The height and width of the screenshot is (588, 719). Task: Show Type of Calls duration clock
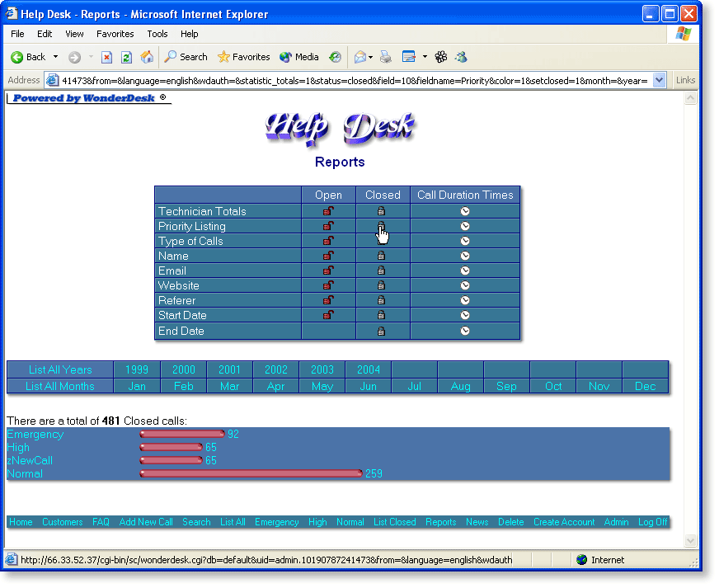465,241
